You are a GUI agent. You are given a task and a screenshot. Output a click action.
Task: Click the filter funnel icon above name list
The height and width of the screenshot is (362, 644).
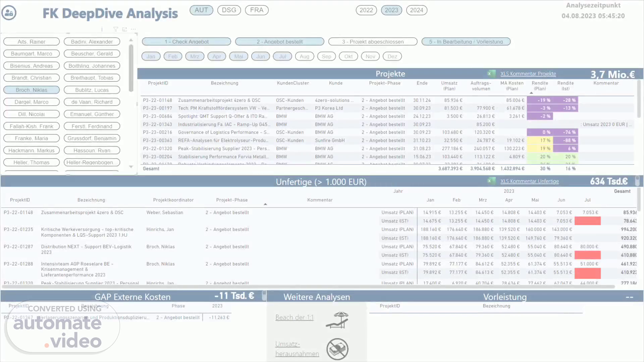115,29
